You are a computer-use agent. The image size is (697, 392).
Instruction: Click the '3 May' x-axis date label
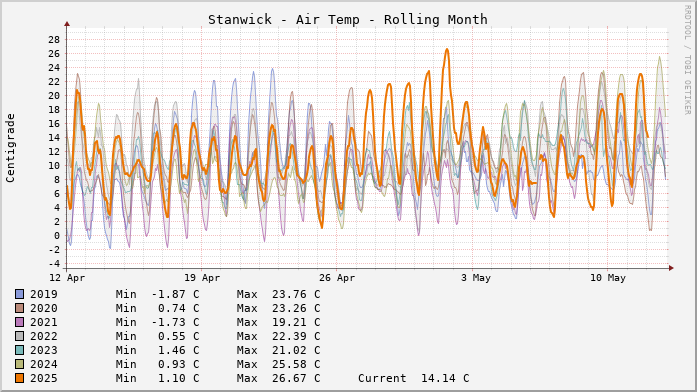tap(476, 278)
